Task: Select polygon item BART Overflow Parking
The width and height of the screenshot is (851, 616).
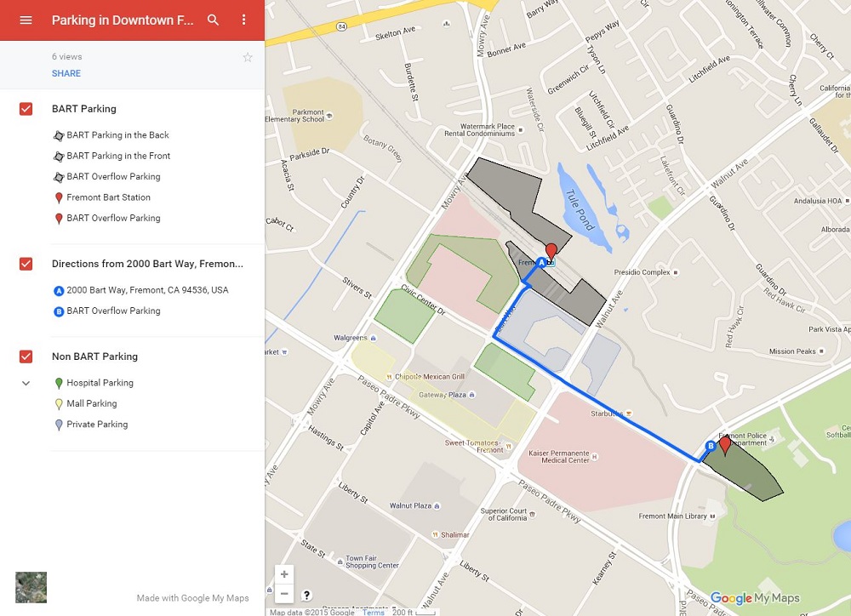Action: click(113, 176)
